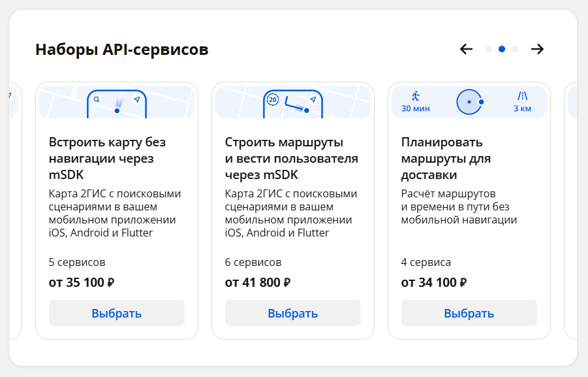Click the right arrow to view next API sets
This screenshot has height=377, width=588.
click(x=537, y=49)
